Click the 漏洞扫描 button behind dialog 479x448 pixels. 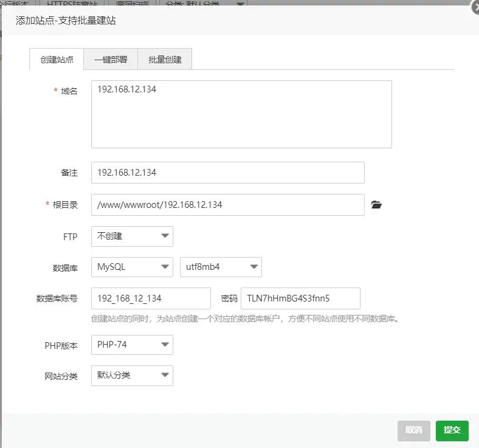point(132,3)
